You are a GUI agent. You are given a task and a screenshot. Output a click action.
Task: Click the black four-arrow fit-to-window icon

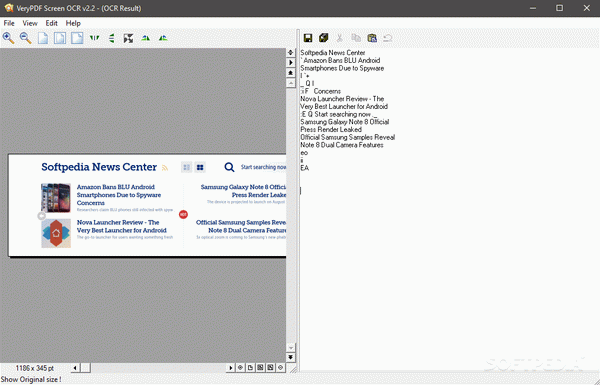[128, 38]
